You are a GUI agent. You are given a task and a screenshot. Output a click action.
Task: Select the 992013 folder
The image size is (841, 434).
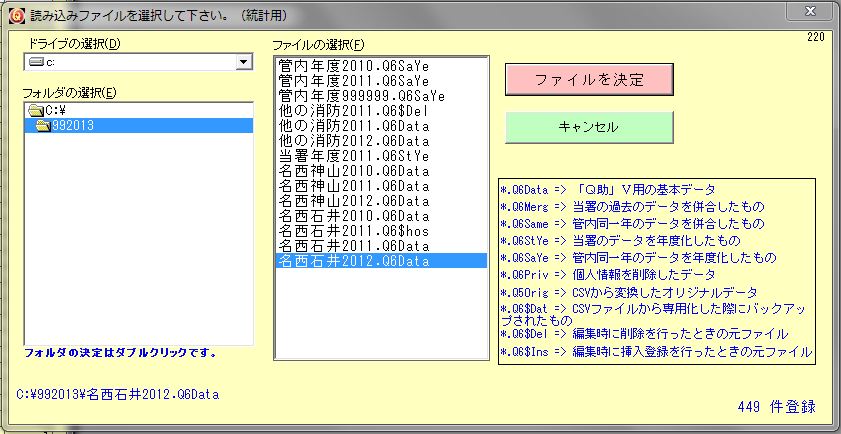point(72,126)
